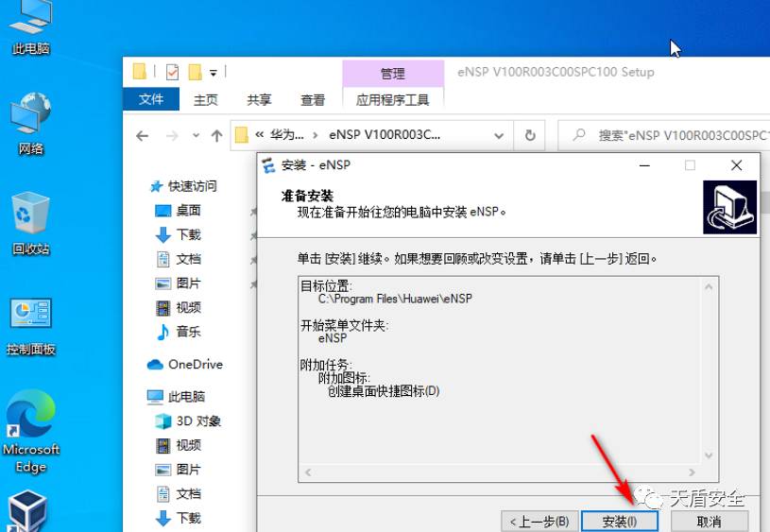
Task: Click the 华为... breadcrumb segment
Action: pyautogui.click(x=287, y=134)
